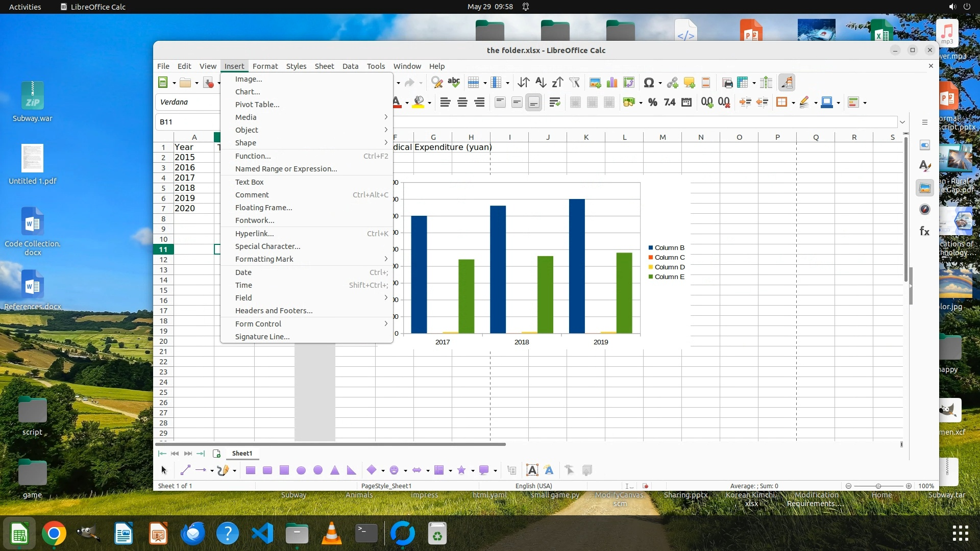Click the Format as Percent icon
Screen dimensions: 980x551
[652, 103]
